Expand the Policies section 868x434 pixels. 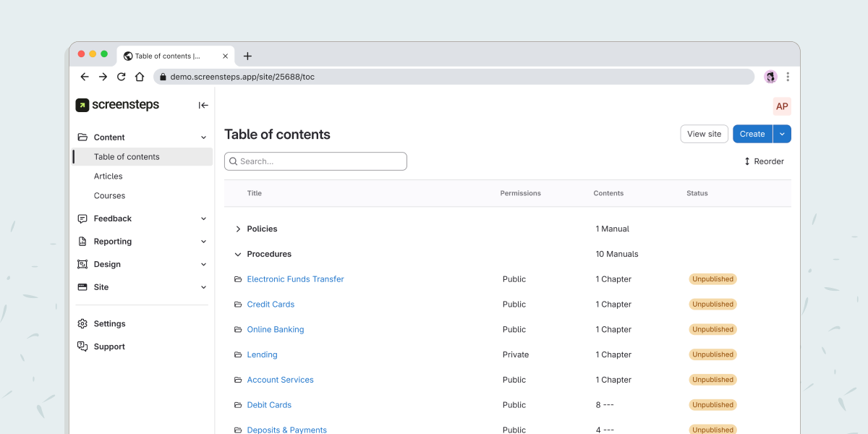point(238,229)
